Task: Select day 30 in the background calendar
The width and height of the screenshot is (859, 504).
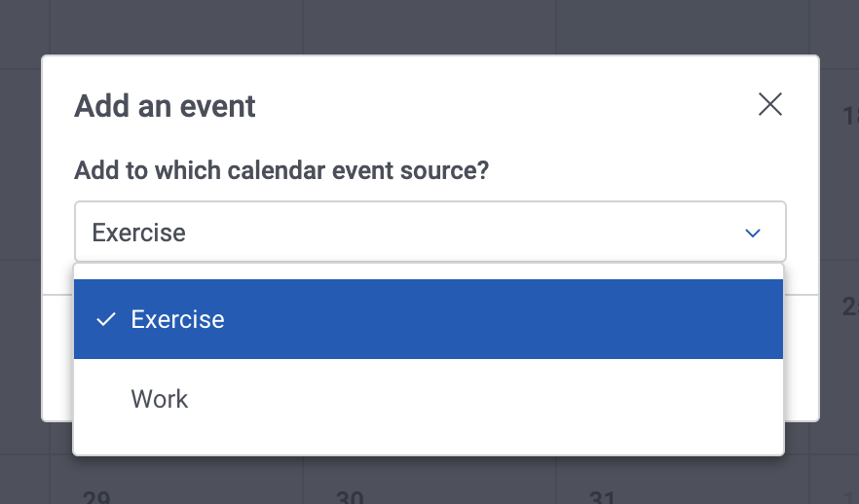Action: pyautogui.click(x=349, y=498)
